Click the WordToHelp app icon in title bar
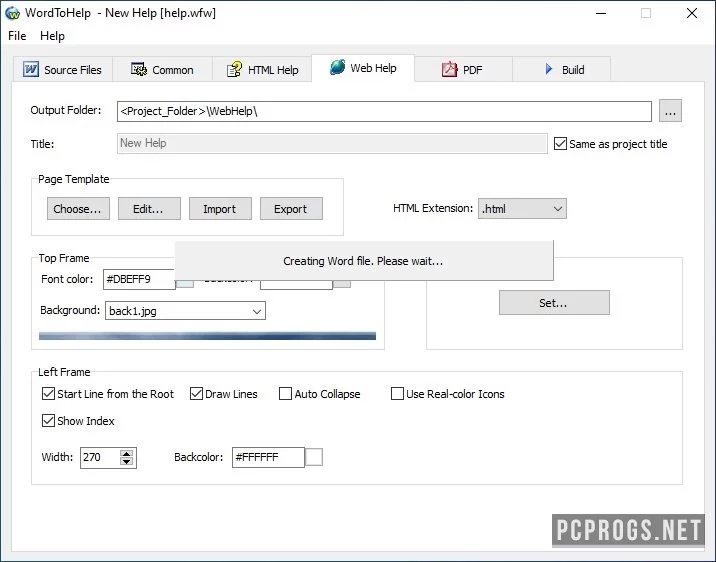Screen dimensions: 716x562 point(12,13)
